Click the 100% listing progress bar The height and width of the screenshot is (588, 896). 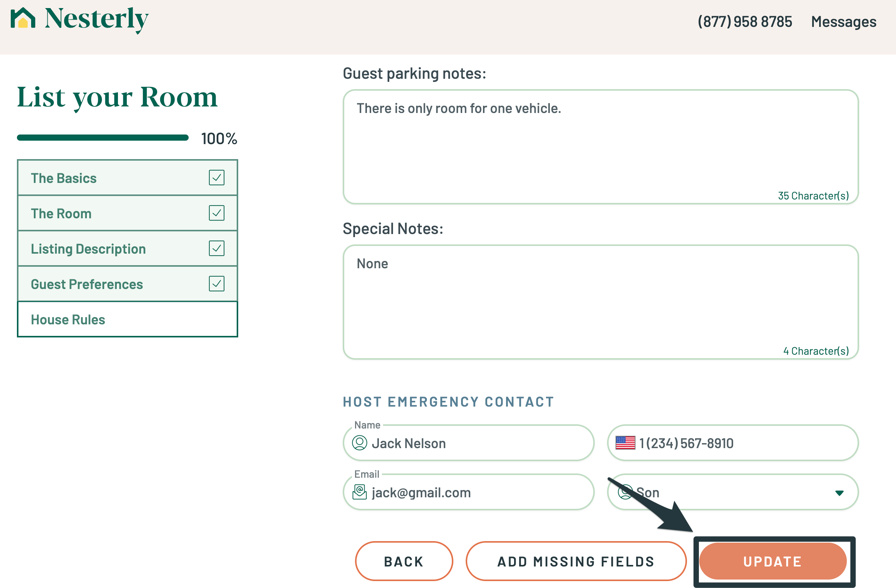[103, 138]
